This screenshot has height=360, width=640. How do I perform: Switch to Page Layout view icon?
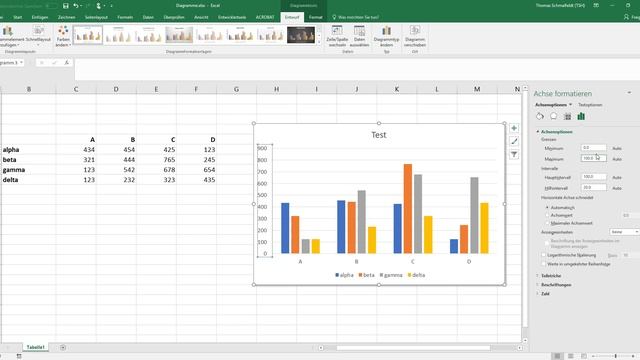pyautogui.click(x=571, y=356)
